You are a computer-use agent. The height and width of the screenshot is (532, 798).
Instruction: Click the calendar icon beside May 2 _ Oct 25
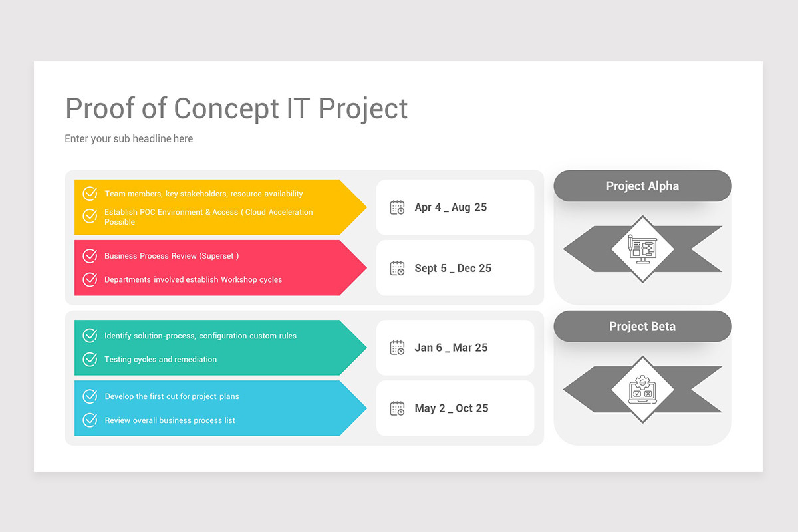397,408
